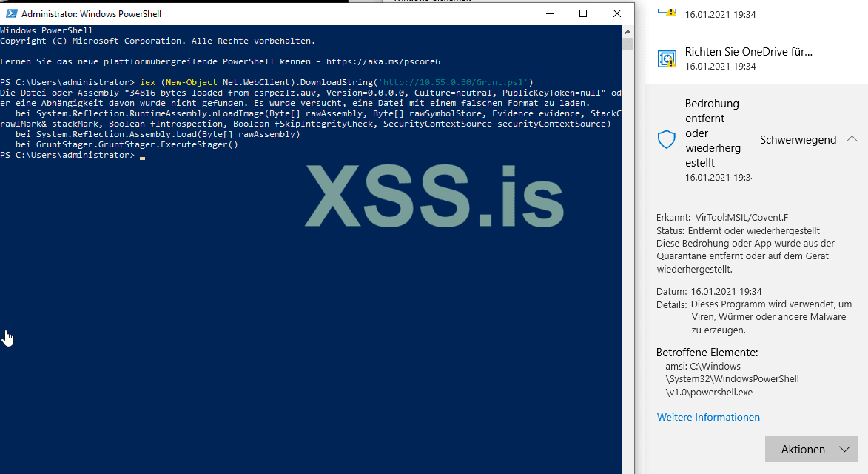This screenshot has width=868, height=474.
Task: Click the Copyright Microsoft Corporation line
Action: (x=158, y=41)
